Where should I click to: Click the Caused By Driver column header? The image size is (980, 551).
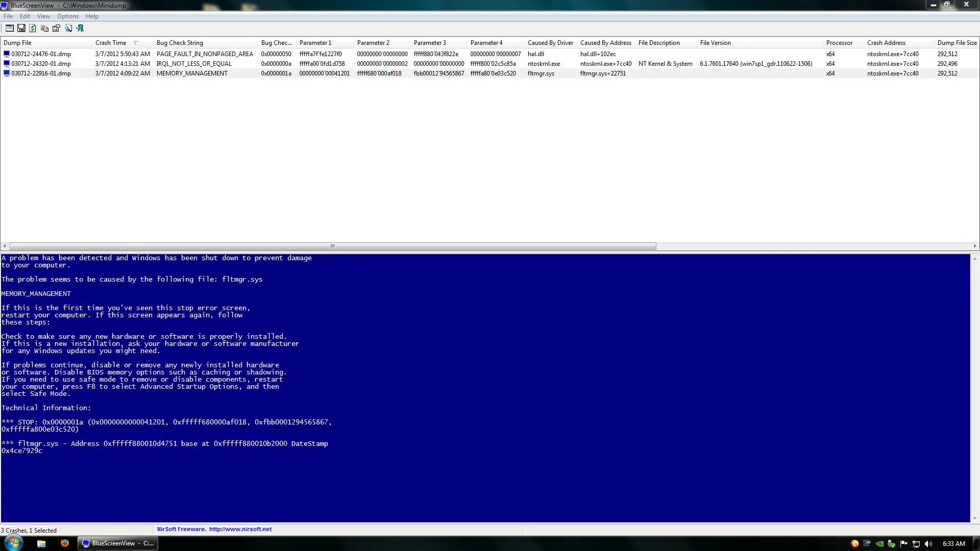551,42
